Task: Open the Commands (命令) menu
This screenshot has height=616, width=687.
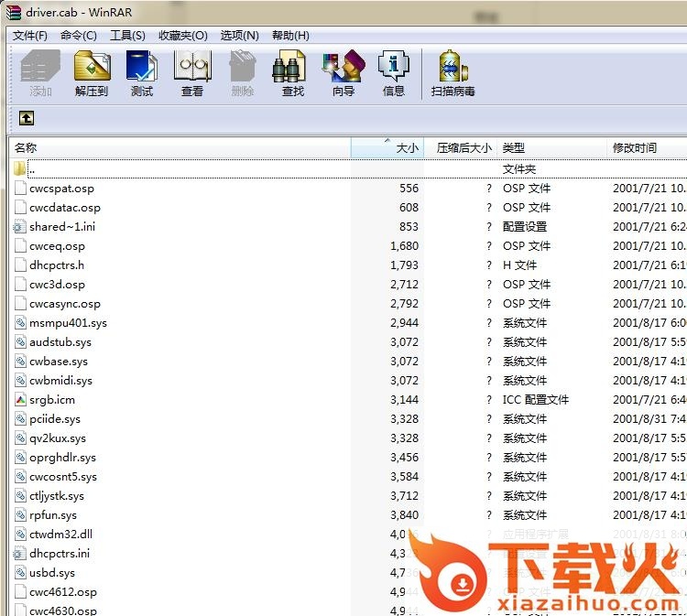Action: coord(79,36)
